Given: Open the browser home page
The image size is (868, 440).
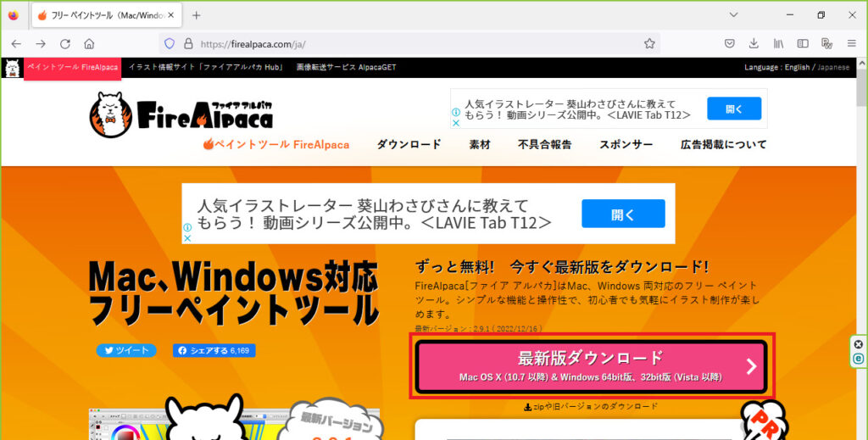Looking at the screenshot, I should pos(89,44).
